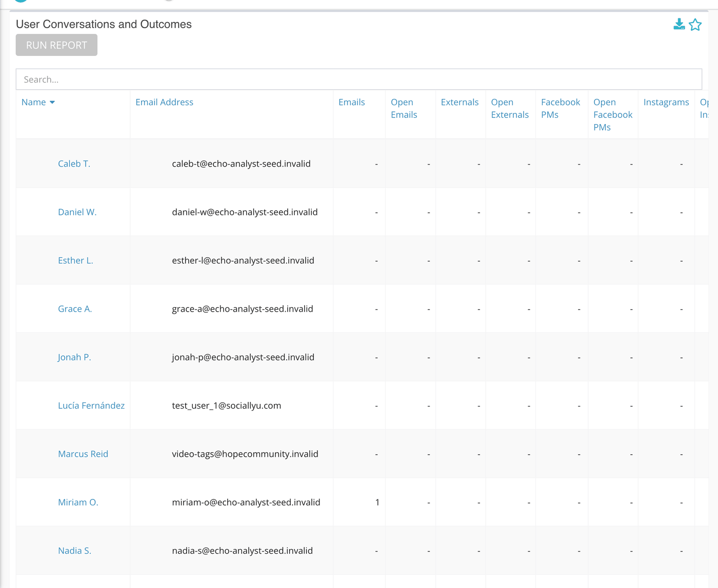Sort by the Emails column header
This screenshot has width=718, height=588.
352,102
